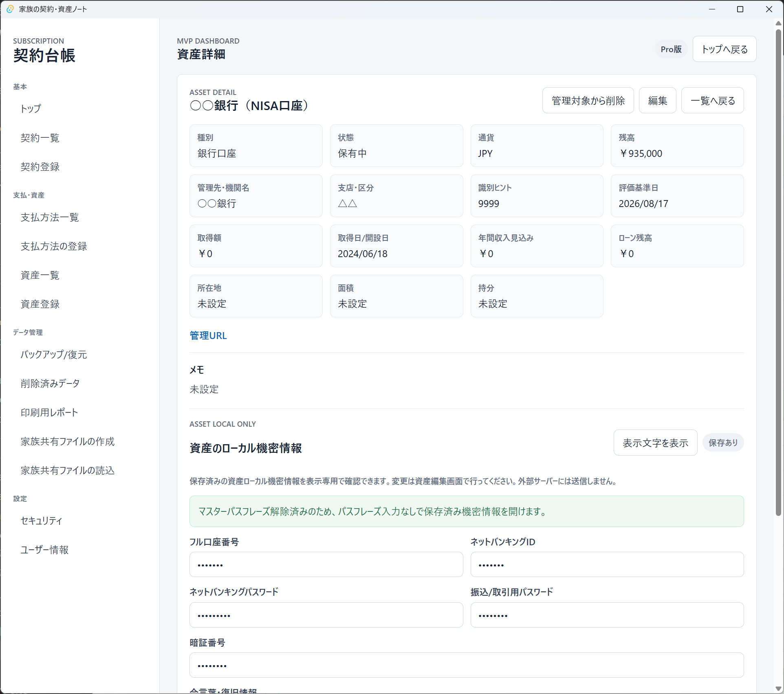Click the ネットバンキングパスワード field
Screen dimensions: 784x694
326,615
